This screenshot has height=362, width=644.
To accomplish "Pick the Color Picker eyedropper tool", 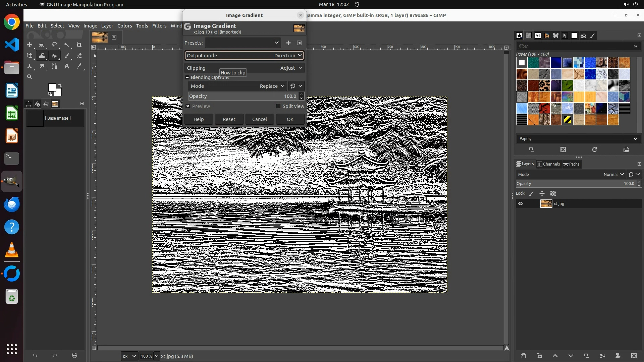I will pos(79,66).
